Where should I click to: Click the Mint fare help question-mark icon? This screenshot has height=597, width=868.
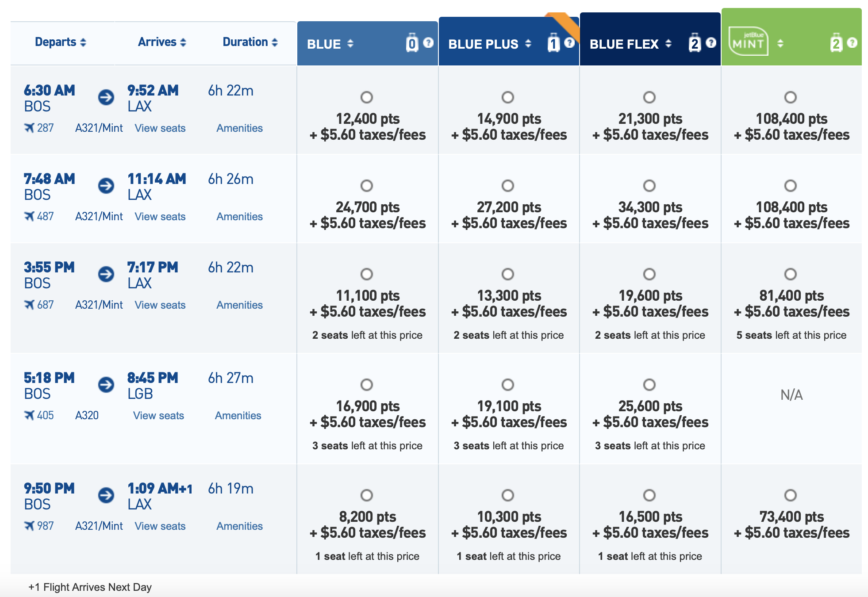click(852, 42)
